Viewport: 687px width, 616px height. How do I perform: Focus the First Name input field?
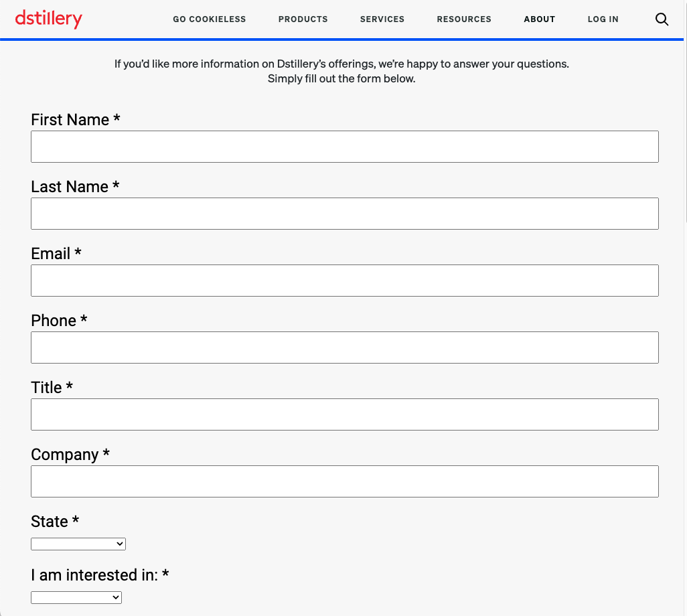[344, 147]
